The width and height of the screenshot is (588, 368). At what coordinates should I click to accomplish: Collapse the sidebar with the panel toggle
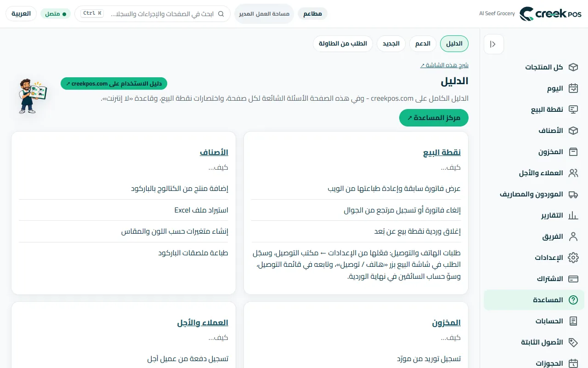493,44
